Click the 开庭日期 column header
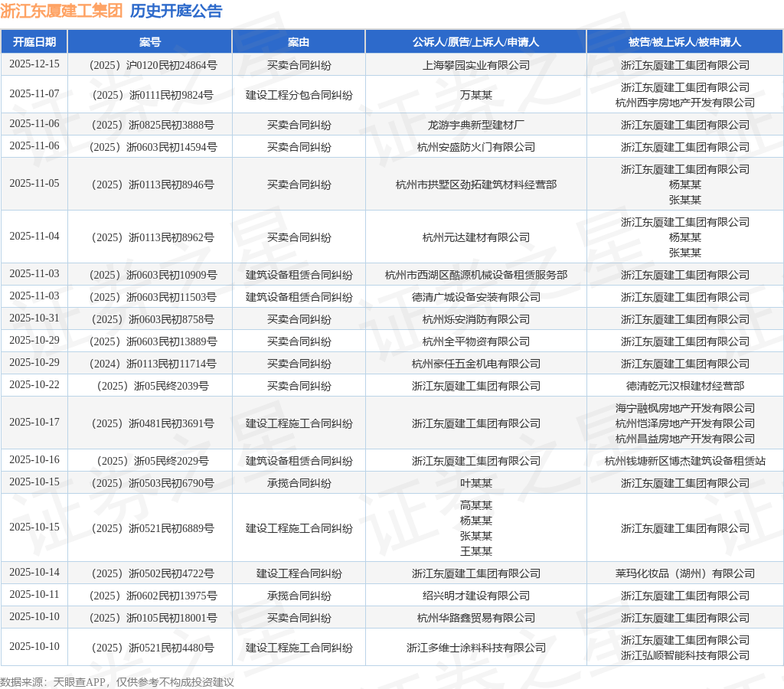Screen dimensions: 784x689 [34, 42]
